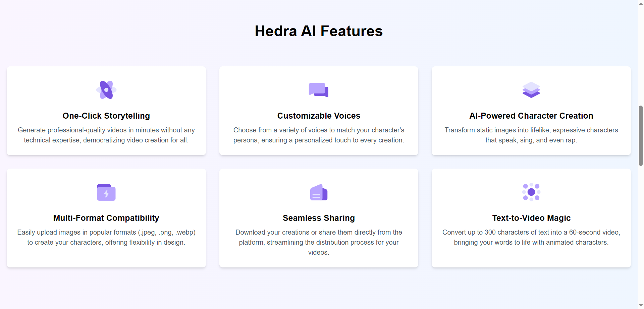The image size is (644, 309).
Task: Click the text about uploading .jpeg, .png, .webp
Action: 106,237
